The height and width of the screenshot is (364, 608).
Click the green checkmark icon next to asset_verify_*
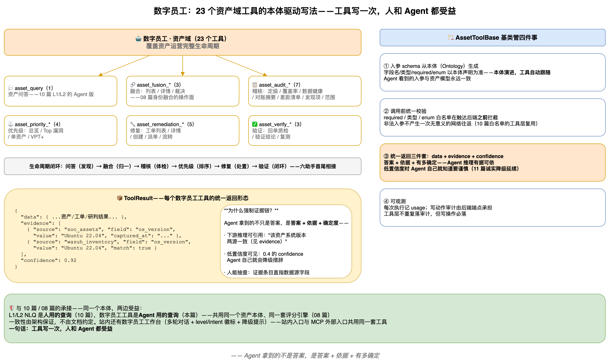tap(255, 124)
